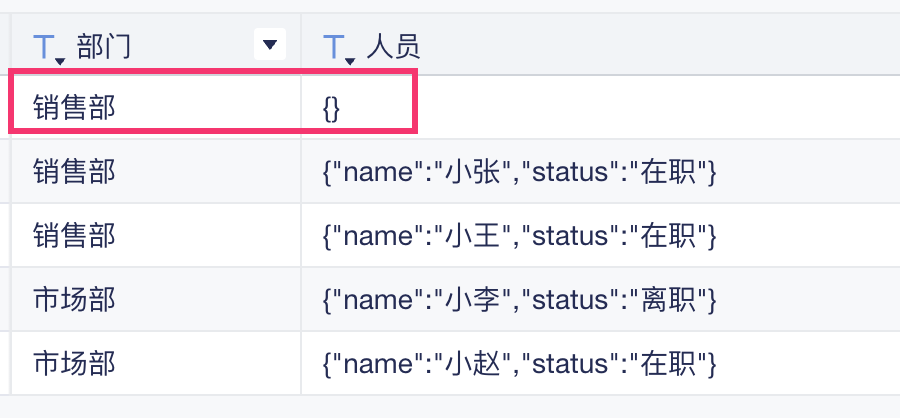Click the narrow left gutter of 小张's row
Viewport: 900px width, 418px height.
pos(5,172)
